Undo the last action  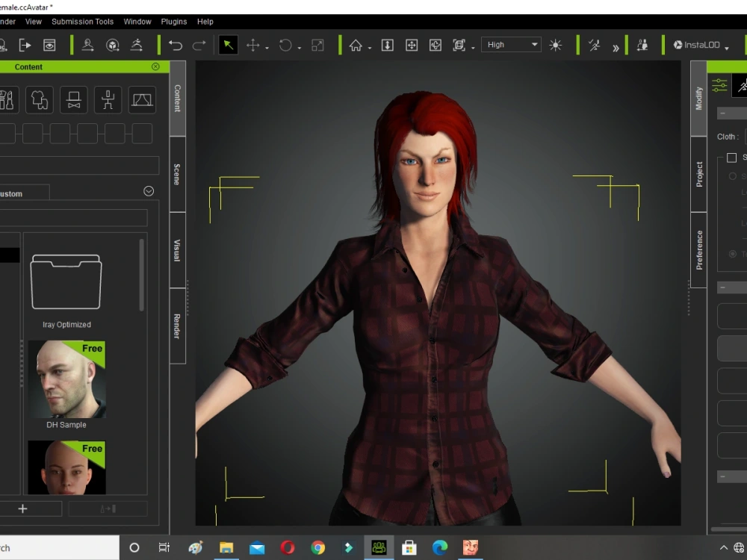pyautogui.click(x=176, y=46)
